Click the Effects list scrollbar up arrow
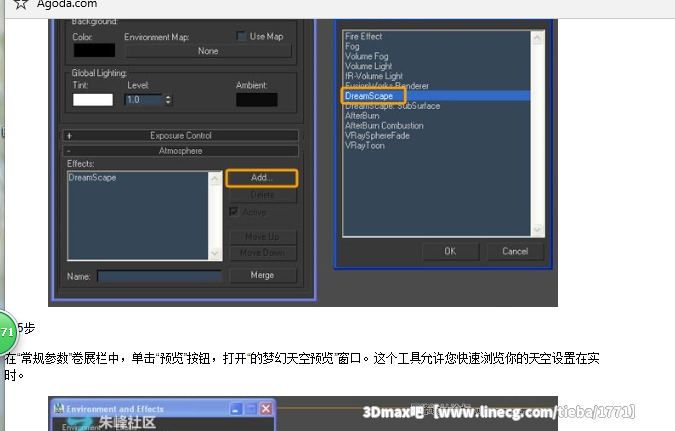This screenshot has height=431, width=675. [x=215, y=178]
